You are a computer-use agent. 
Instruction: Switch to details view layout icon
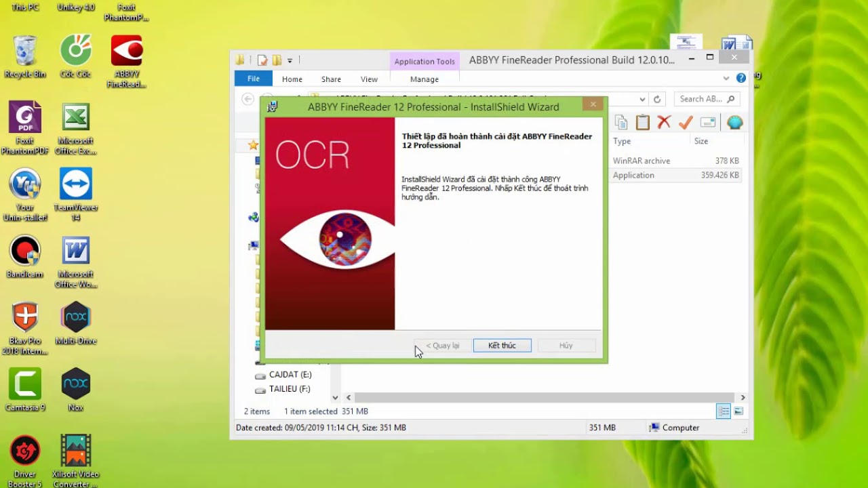[724, 411]
